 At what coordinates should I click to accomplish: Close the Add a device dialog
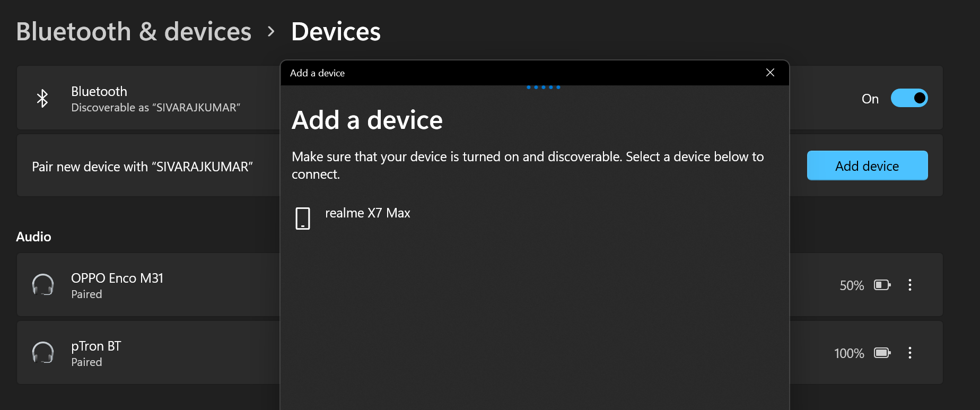[x=770, y=73]
